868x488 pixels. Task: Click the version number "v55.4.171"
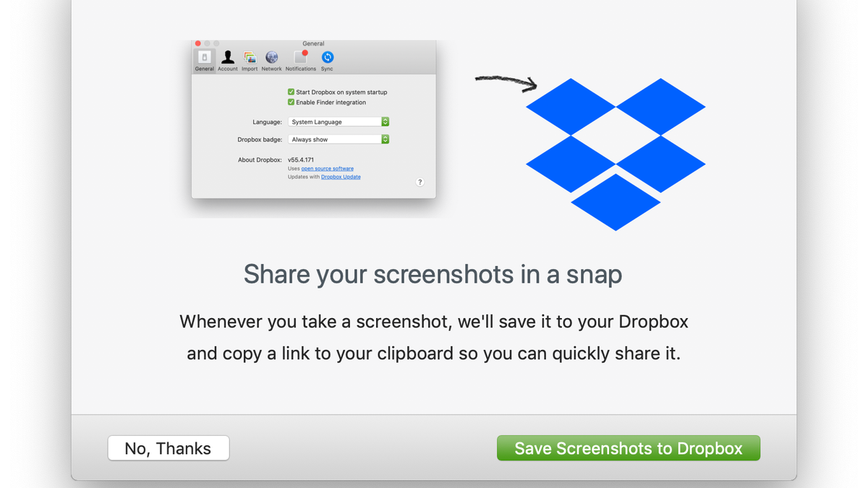(x=301, y=160)
